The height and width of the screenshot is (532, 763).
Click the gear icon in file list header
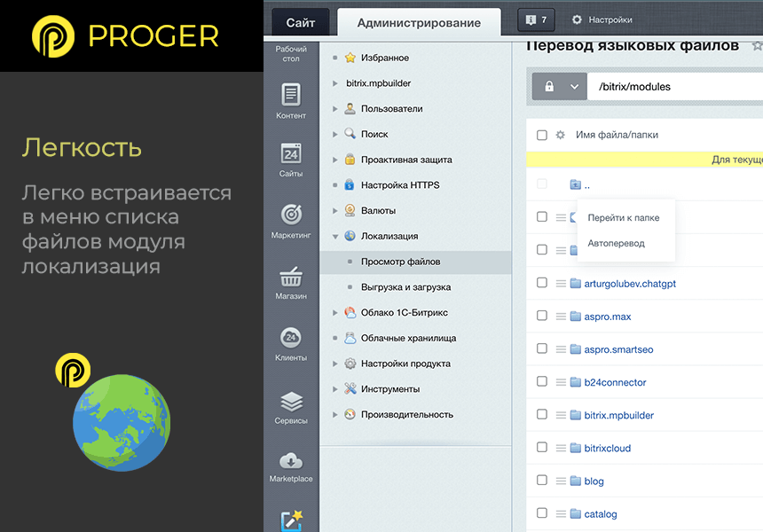(x=560, y=135)
